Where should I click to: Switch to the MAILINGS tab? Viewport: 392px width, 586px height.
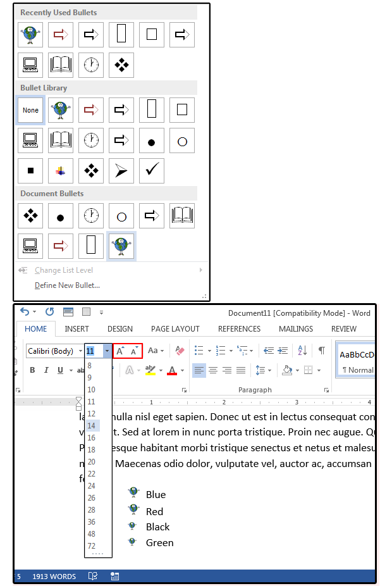pyautogui.click(x=296, y=329)
